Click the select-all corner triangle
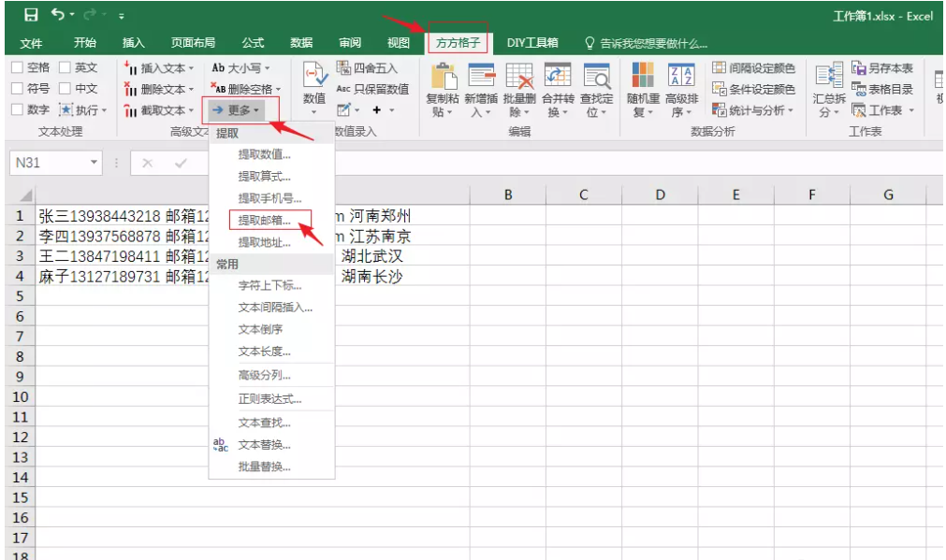Image resolution: width=946 pixels, height=560 pixels. click(x=24, y=194)
